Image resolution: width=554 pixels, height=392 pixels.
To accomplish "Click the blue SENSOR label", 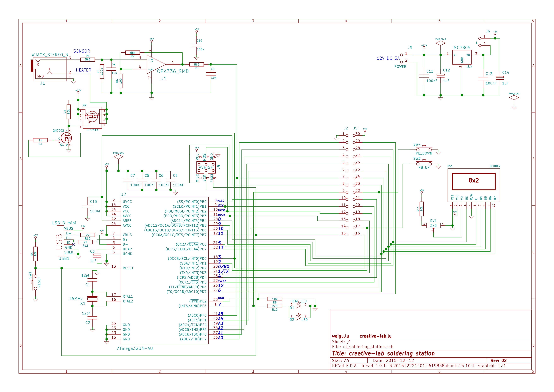I will tap(82, 51).
